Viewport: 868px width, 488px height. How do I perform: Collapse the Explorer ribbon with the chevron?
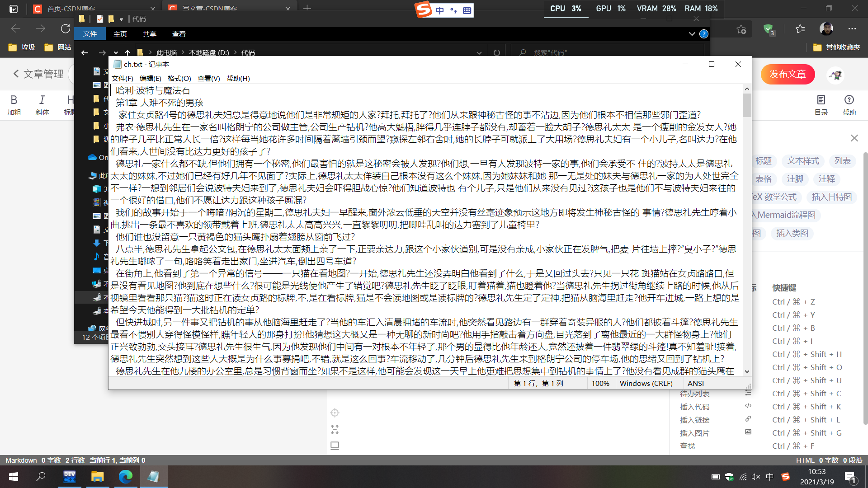692,34
